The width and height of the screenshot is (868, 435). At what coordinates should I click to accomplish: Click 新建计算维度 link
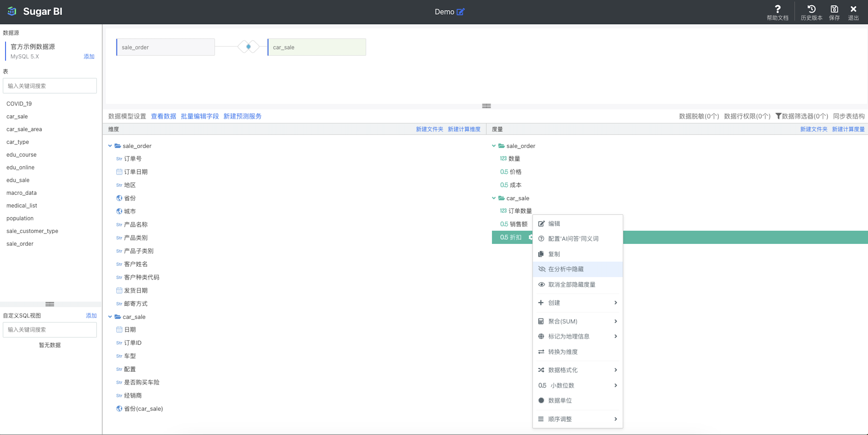click(x=464, y=129)
